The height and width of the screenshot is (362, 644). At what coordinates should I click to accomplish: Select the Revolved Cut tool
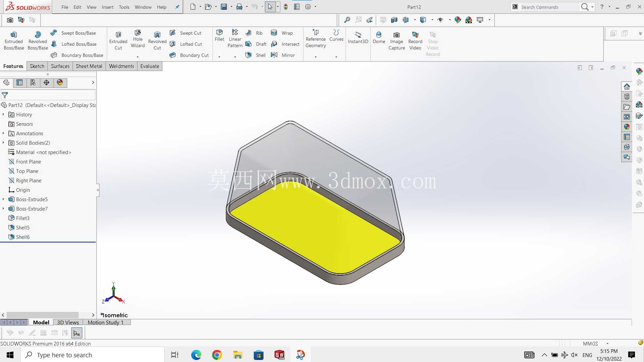(157, 41)
